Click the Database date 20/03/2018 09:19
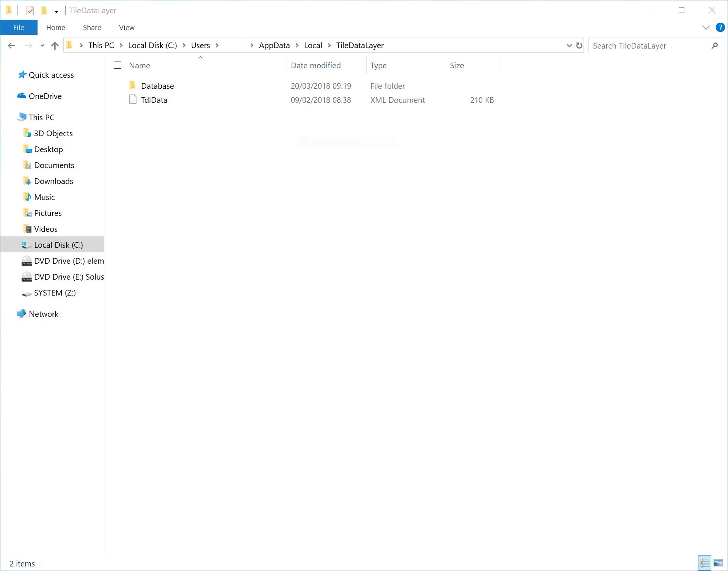The width and height of the screenshot is (728, 571). [x=321, y=86]
